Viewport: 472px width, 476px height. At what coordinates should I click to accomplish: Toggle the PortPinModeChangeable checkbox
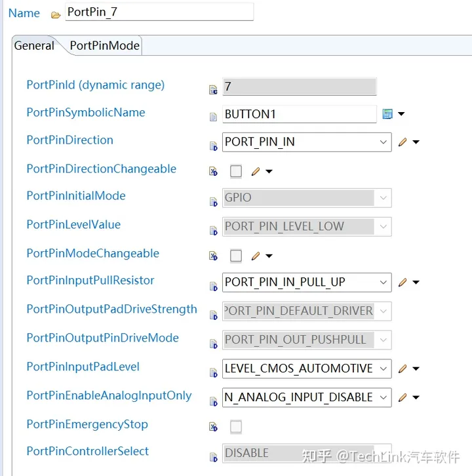[236, 256]
